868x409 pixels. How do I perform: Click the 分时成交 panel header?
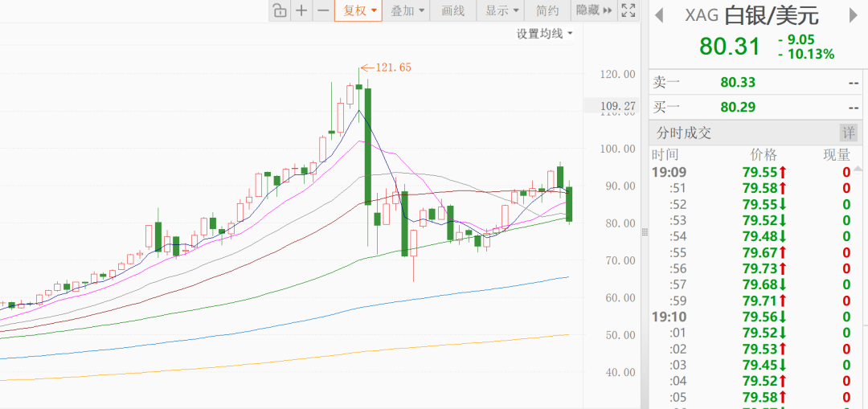coord(684,133)
